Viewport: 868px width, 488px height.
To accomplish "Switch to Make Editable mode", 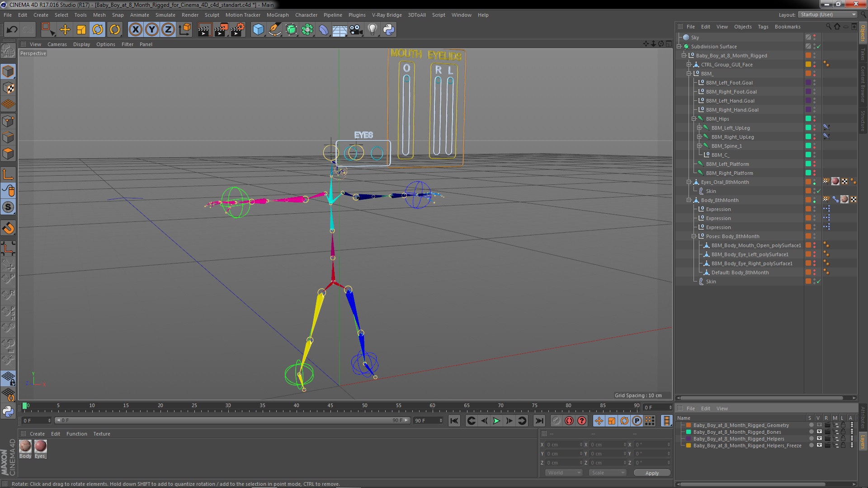I will 8,51.
